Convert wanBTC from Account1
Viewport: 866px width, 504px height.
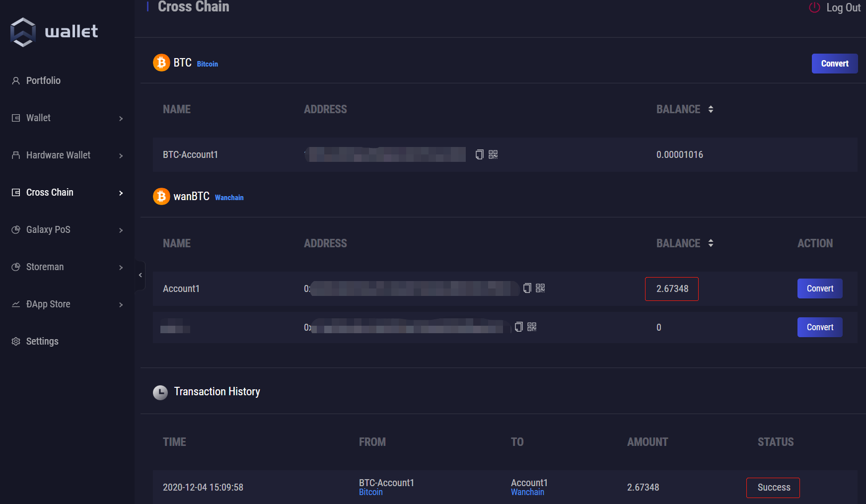coord(819,288)
